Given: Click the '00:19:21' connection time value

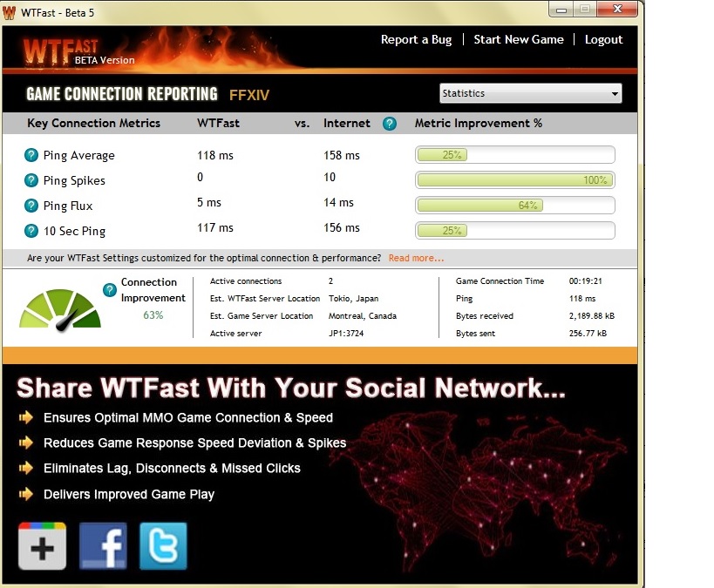Looking at the screenshot, I should click(586, 281).
